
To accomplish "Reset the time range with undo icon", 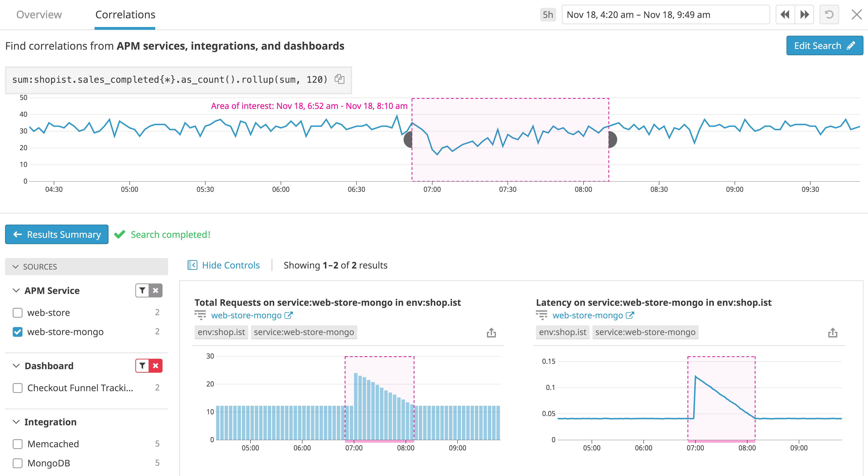I will (829, 14).
